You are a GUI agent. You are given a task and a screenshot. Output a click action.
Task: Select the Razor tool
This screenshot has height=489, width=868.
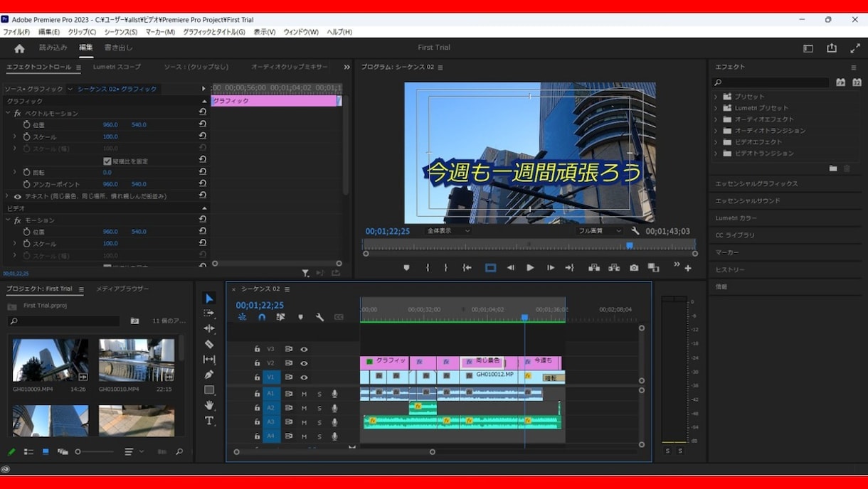point(209,344)
